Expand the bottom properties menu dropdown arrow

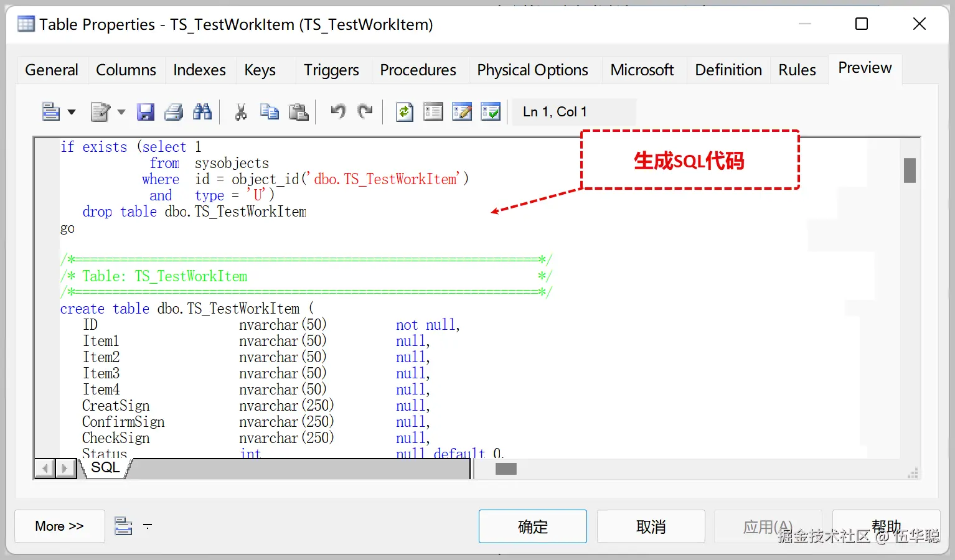pos(148,526)
